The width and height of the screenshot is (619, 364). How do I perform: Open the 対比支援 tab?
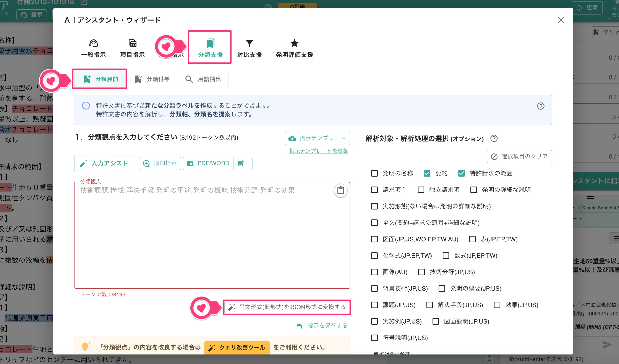(249, 48)
